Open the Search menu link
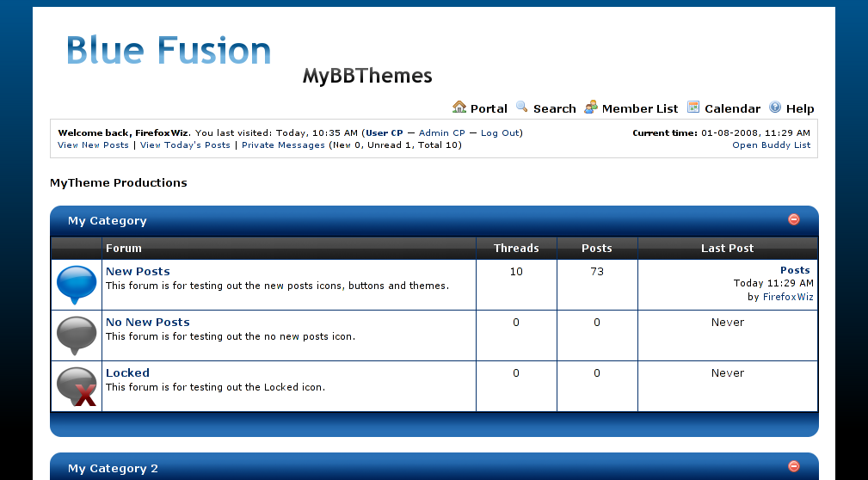 (555, 108)
